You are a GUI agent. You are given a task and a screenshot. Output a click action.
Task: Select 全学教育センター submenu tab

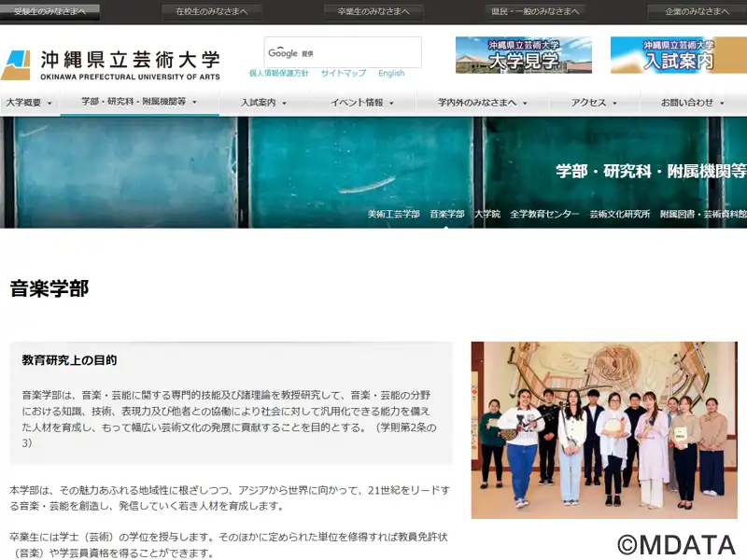tap(544, 215)
